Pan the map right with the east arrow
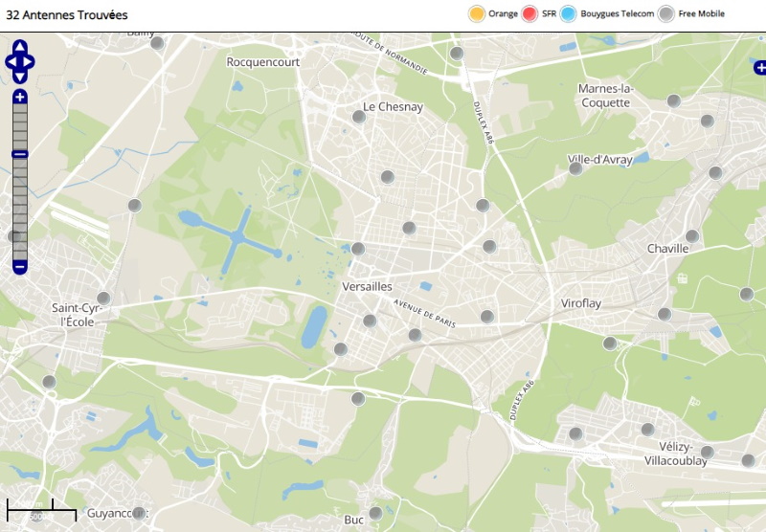 30,62
